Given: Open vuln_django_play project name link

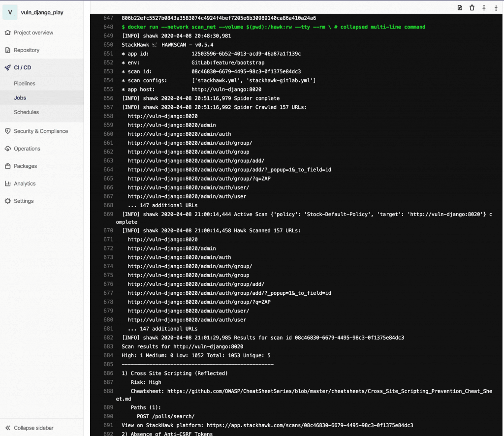Looking at the screenshot, I should click(42, 12).
